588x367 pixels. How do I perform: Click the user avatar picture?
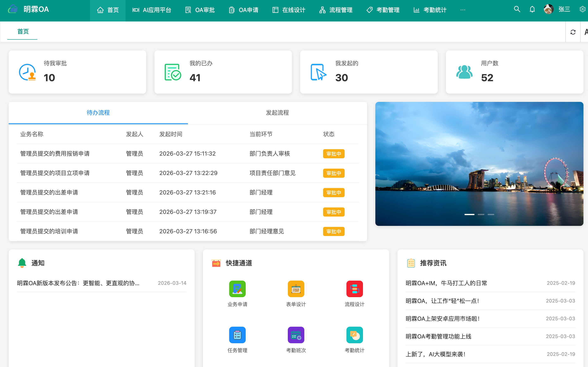pyautogui.click(x=549, y=10)
